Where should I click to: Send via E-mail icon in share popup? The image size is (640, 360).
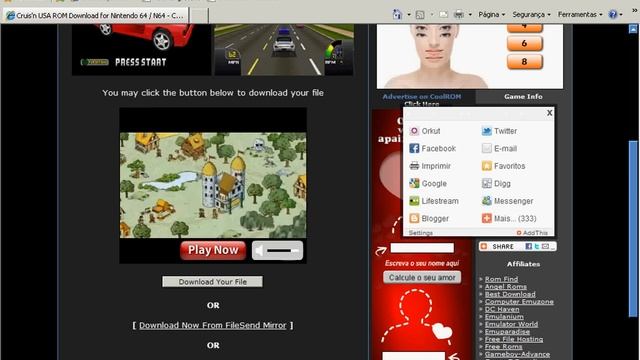pyautogui.click(x=487, y=148)
